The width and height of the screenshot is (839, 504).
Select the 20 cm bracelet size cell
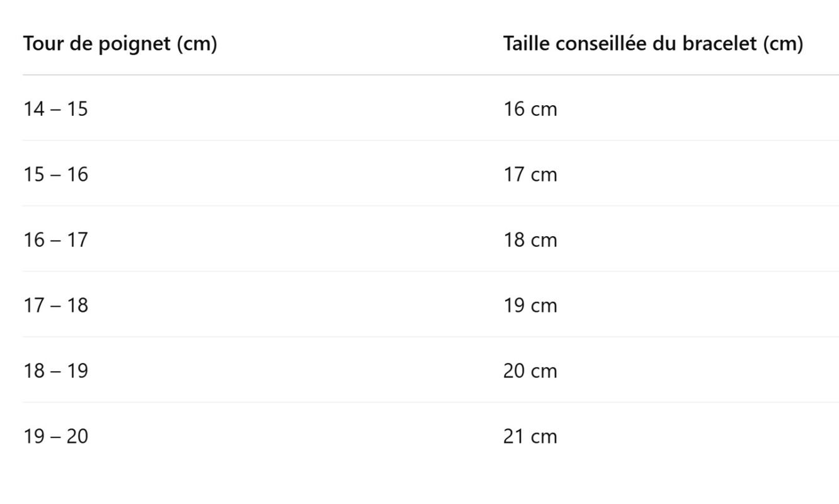point(530,371)
